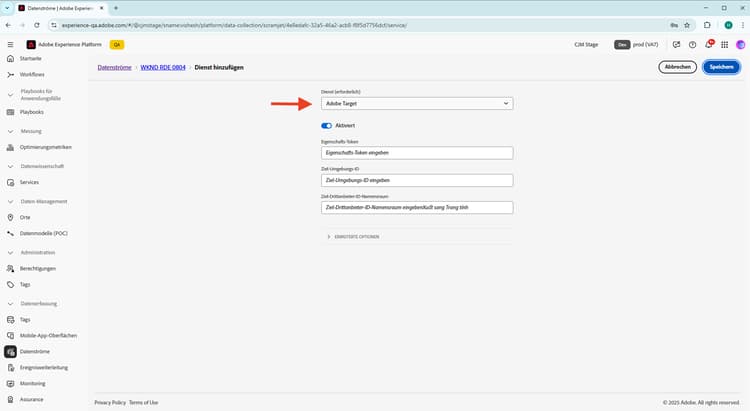Click the Eigenschafts-Token input field

(417, 153)
